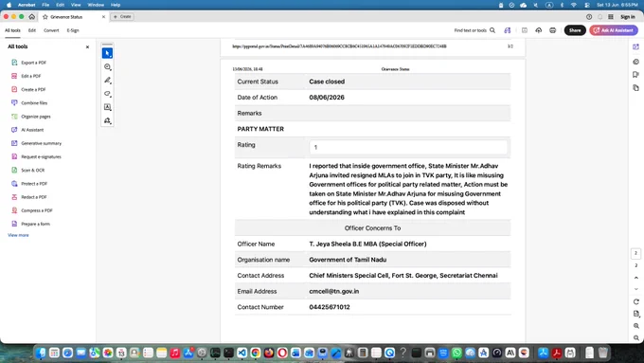The height and width of the screenshot is (363, 644).
Task: Star the Grievance Status document
Action: point(45,17)
